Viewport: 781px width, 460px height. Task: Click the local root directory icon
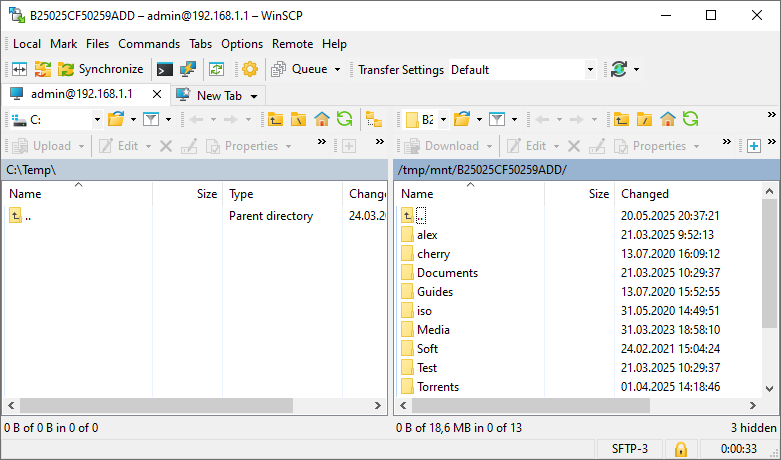click(x=298, y=120)
